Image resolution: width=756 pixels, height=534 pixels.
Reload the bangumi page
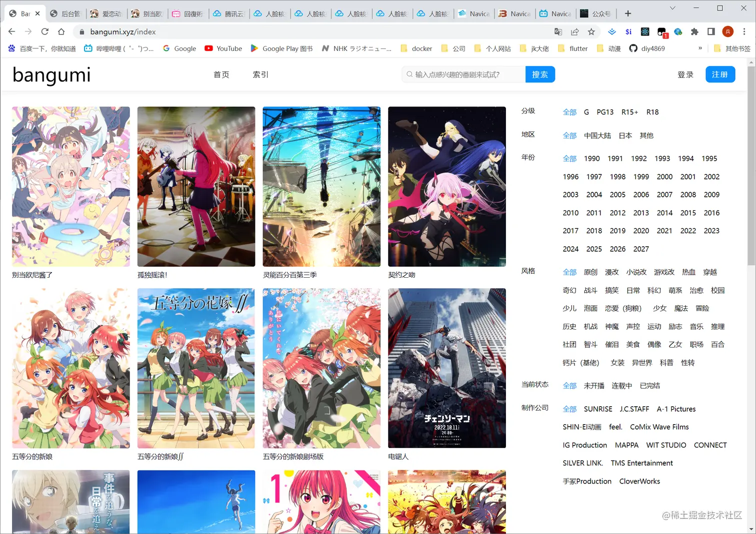[x=44, y=31]
